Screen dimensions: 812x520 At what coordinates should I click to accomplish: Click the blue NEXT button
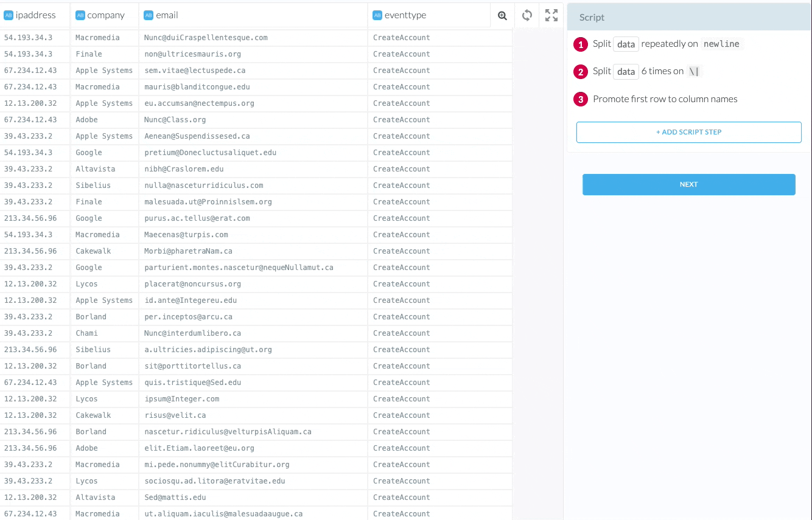click(x=688, y=184)
